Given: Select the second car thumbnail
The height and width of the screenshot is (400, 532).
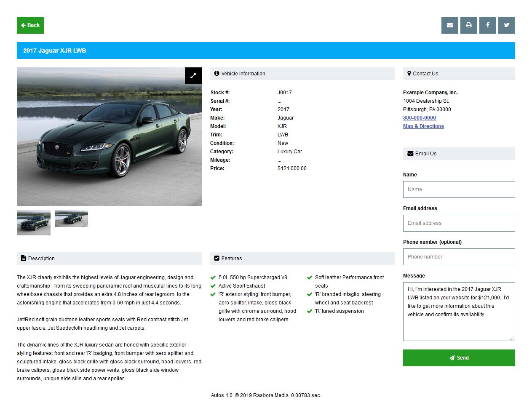Looking at the screenshot, I should click(71, 219).
